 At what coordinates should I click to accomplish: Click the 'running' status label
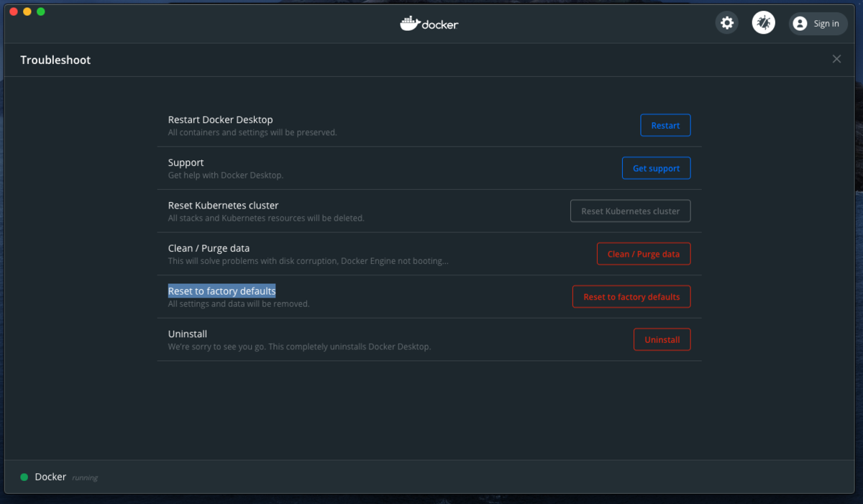click(85, 477)
